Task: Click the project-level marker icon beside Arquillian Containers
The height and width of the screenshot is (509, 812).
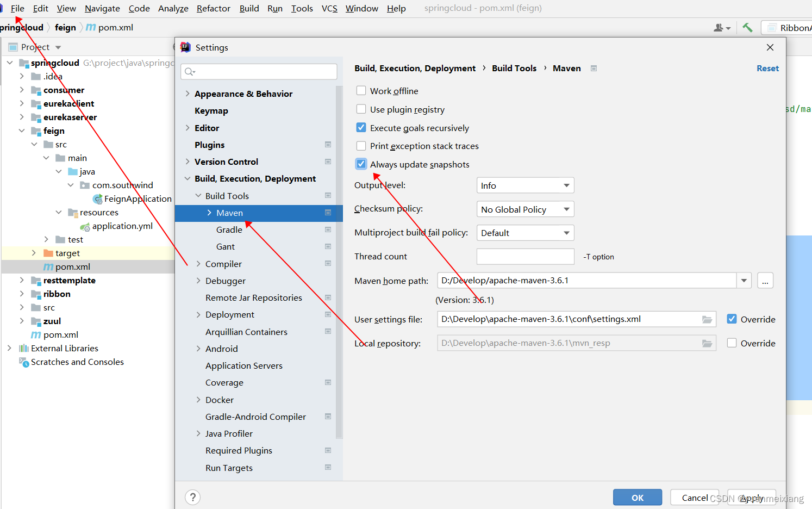Action: 328,332
